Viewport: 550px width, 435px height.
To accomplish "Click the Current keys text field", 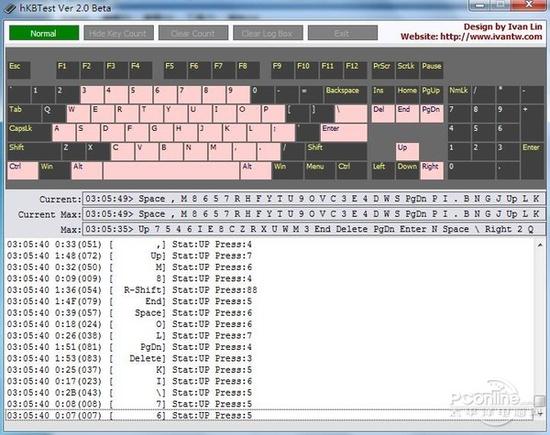I will 314,199.
